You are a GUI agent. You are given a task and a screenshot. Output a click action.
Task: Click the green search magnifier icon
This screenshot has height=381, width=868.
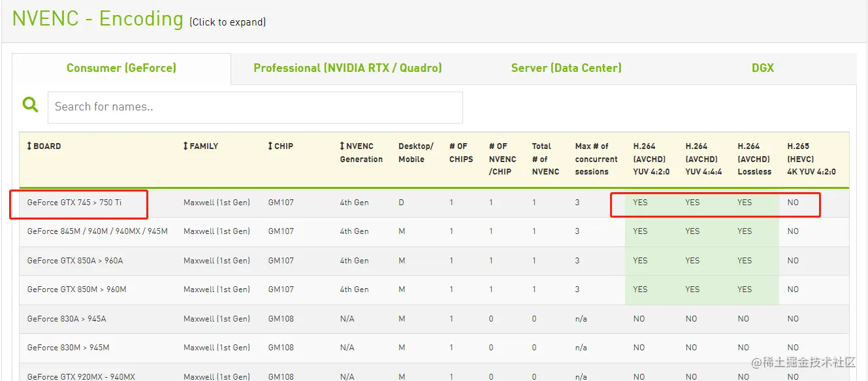click(31, 105)
